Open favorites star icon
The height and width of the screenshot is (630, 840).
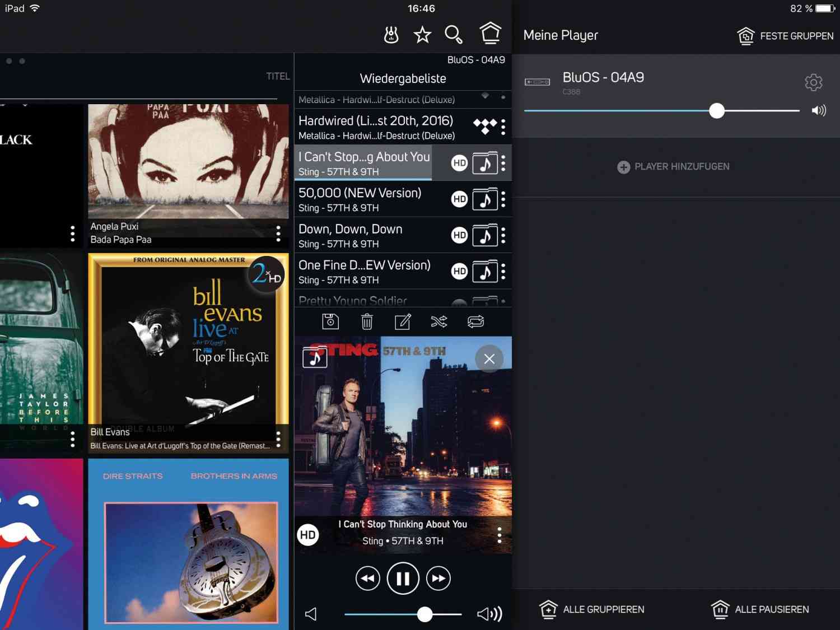pos(422,35)
